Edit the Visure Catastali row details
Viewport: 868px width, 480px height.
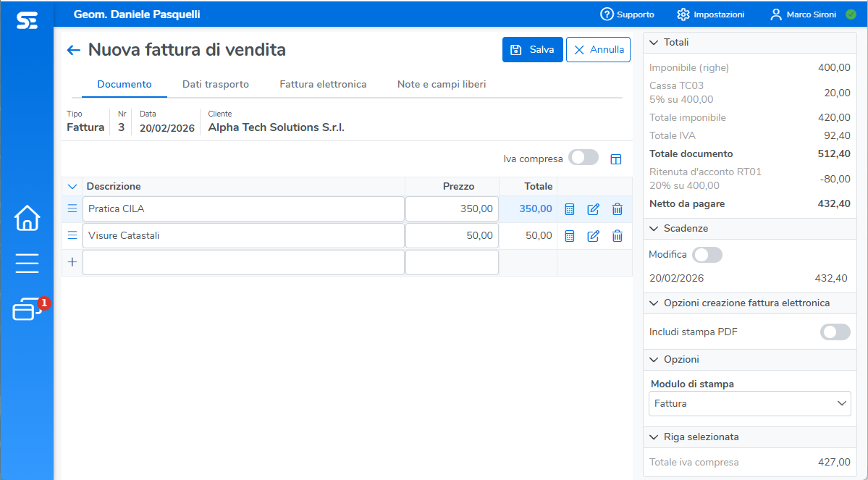[593, 236]
